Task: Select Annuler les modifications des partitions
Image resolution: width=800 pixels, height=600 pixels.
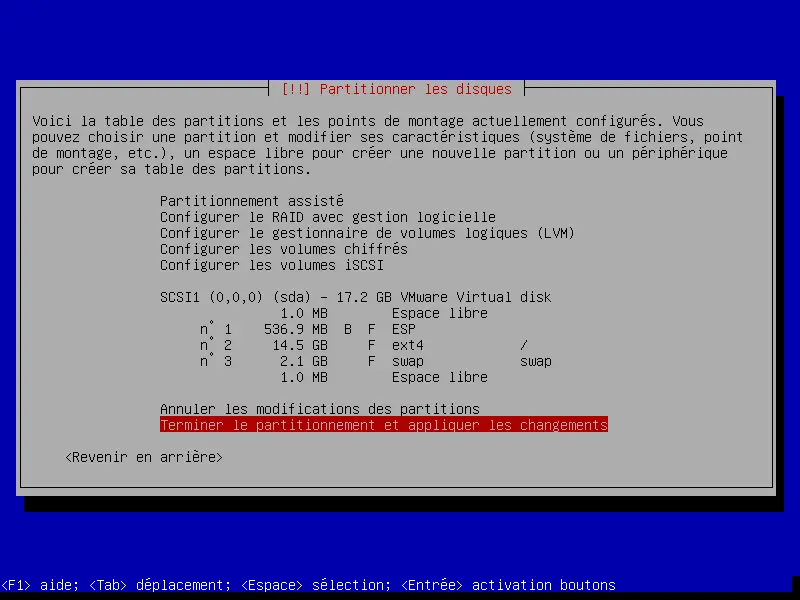Action: [320, 409]
